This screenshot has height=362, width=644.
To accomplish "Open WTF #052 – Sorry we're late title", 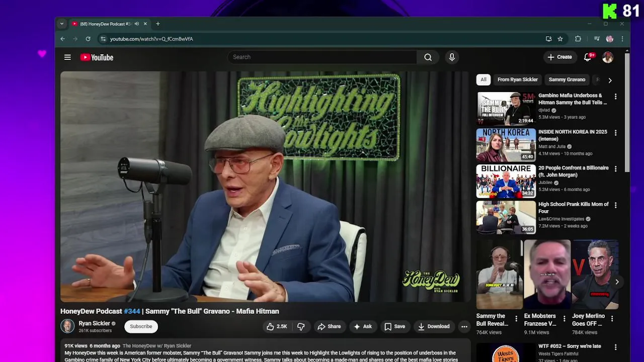I will [570, 346].
